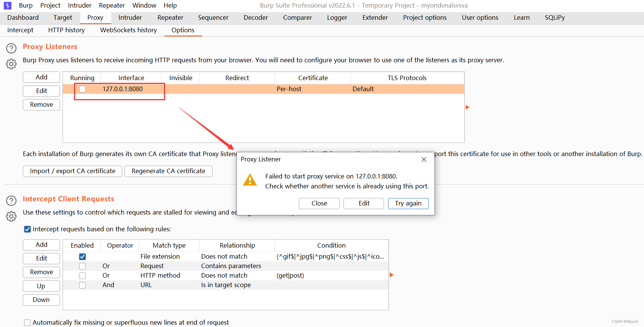
Task: Click Close in Proxy Listener dialog
Action: tap(319, 203)
